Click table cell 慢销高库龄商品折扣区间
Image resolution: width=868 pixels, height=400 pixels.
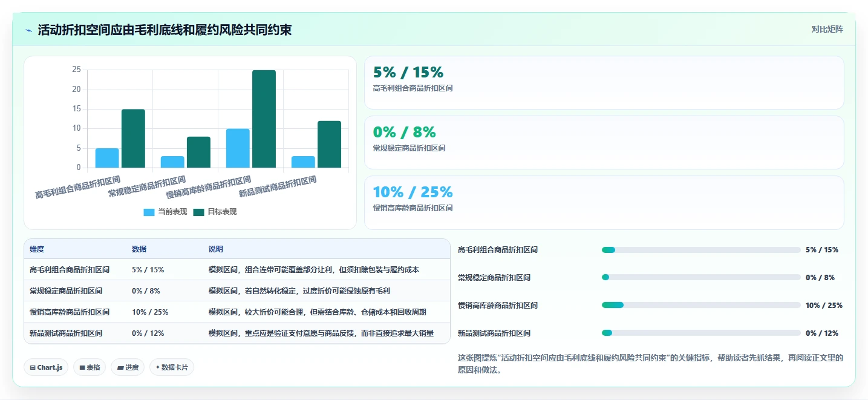pyautogui.click(x=70, y=312)
